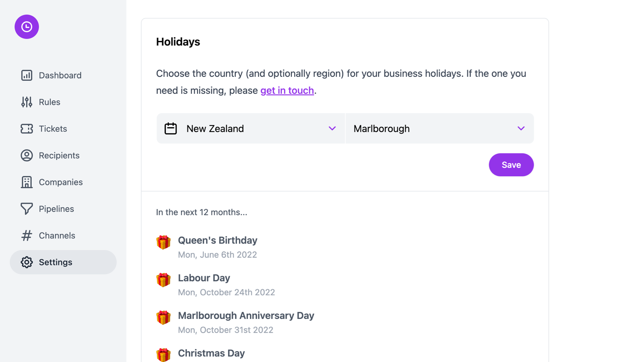
Task: Open Recipients using the person icon
Action: [26, 155]
